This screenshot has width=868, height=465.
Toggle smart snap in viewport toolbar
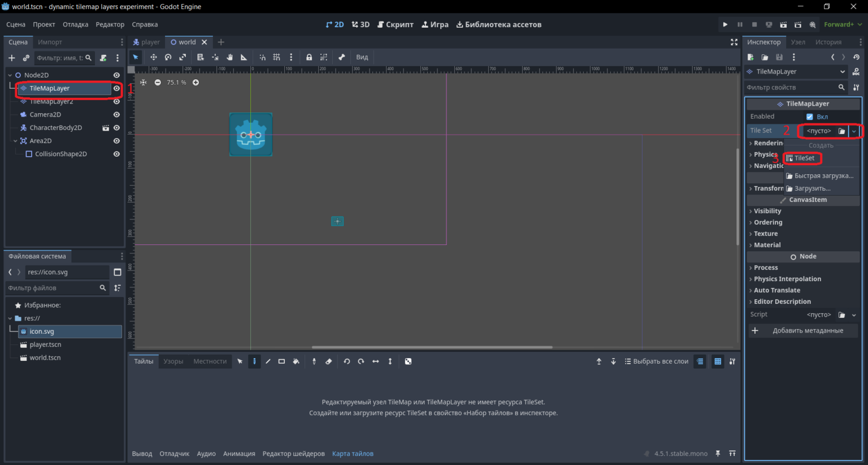click(x=262, y=57)
